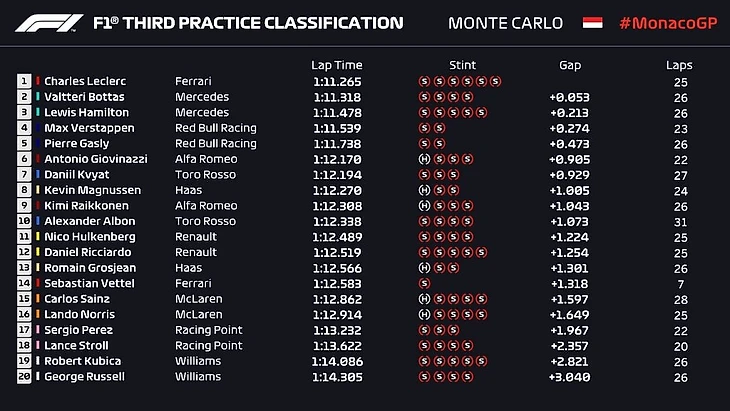Select the Laps column header
This screenshot has width=730, height=411.
tap(679, 65)
